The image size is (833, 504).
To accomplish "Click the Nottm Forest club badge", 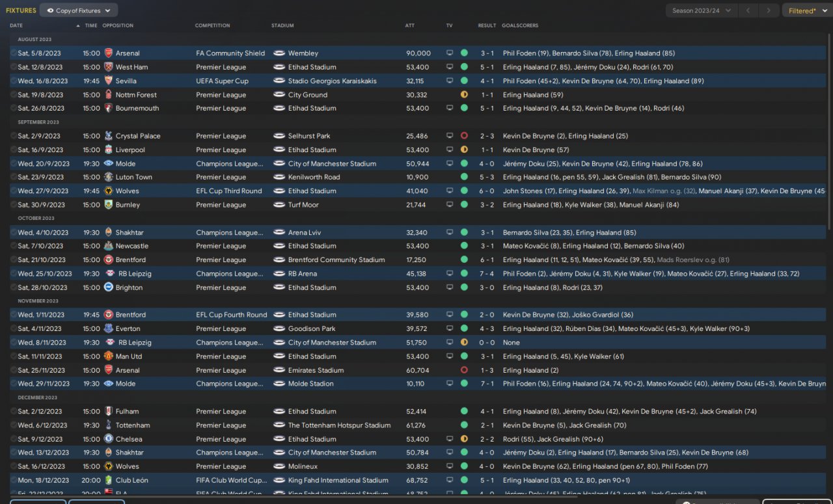I will 108,95.
